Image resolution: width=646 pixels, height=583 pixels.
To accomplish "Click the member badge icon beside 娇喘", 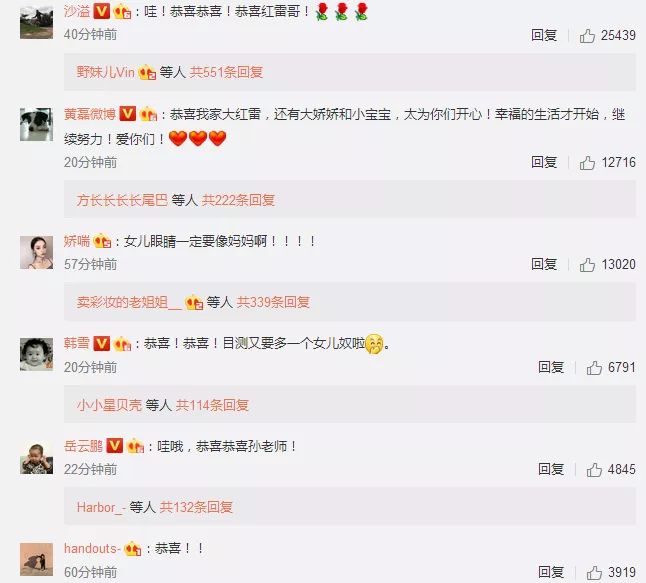I will pos(102,241).
